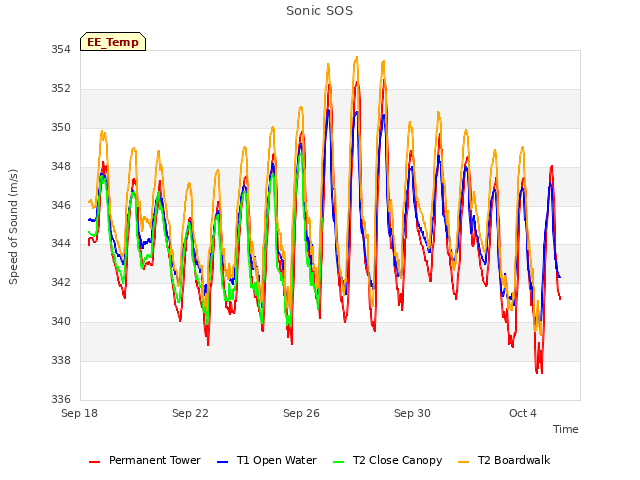Screen dimensions: 640x480
Task: Click the green T2 Close Canopy swatch
Action: coord(338,462)
